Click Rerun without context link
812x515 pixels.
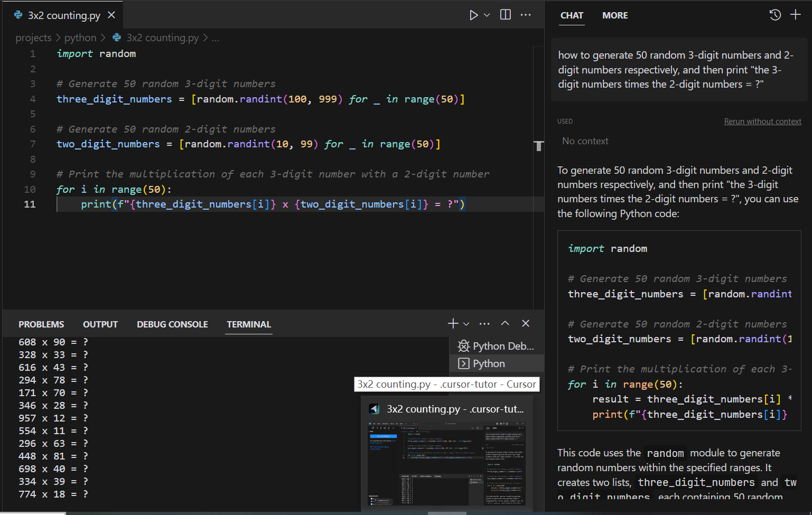pos(762,121)
